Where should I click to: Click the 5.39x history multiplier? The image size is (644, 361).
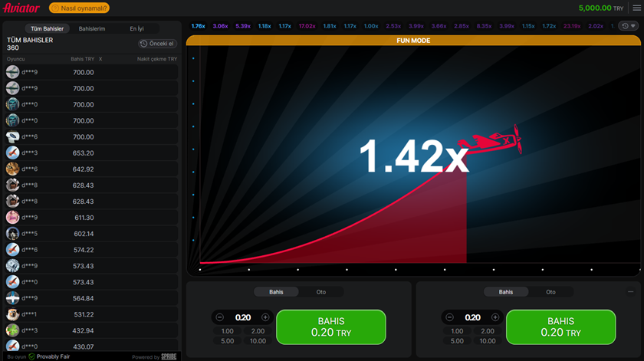(243, 26)
